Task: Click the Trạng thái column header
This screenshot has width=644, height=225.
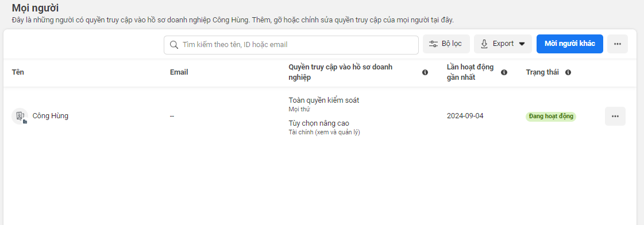Action: pyautogui.click(x=542, y=72)
